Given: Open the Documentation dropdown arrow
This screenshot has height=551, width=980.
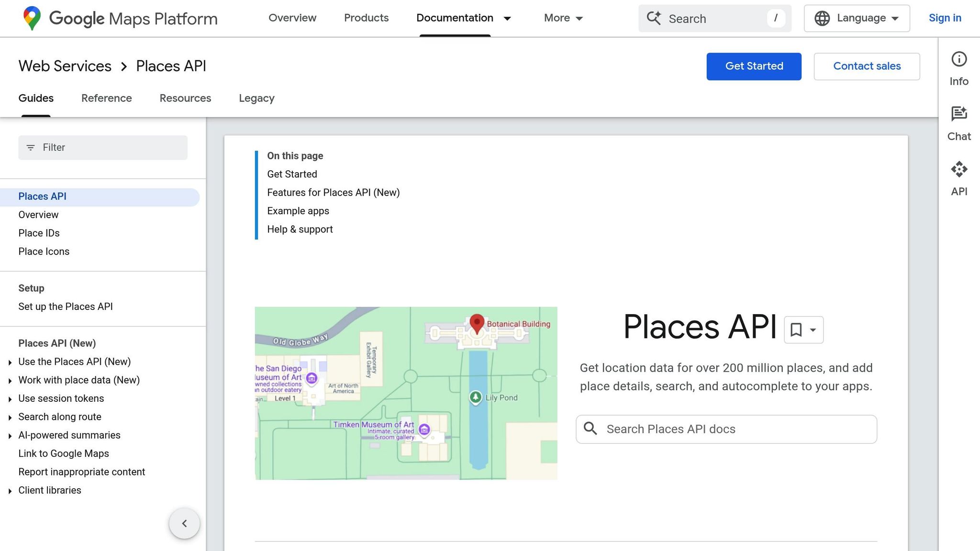Looking at the screenshot, I should click(507, 19).
